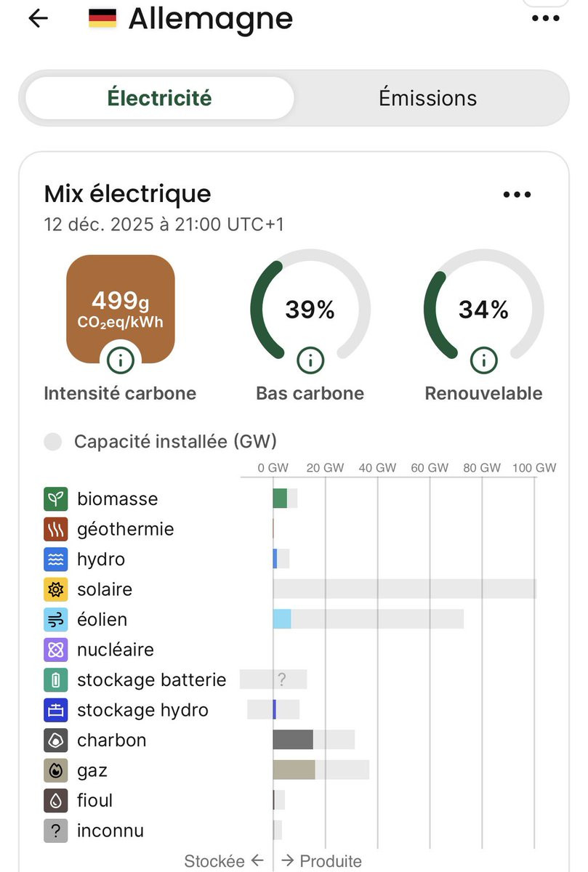This screenshot has height=872, width=588.
Task: Select the gaz production bar
Action: pos(294,770)
